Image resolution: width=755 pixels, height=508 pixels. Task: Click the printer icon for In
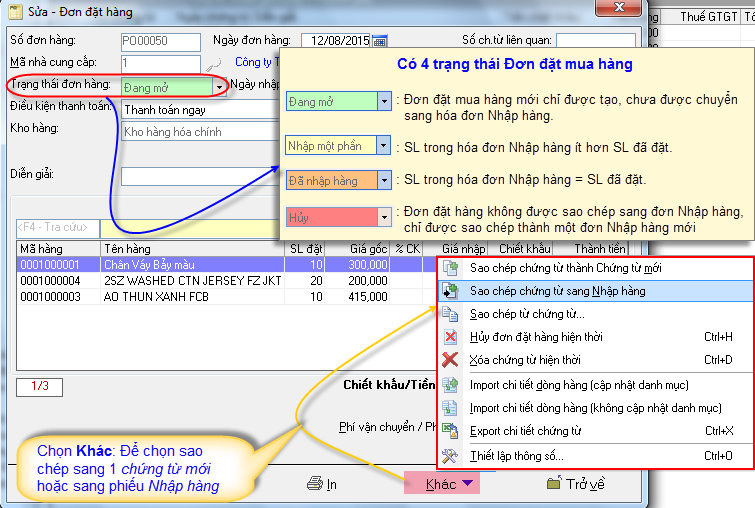[315, 484]
